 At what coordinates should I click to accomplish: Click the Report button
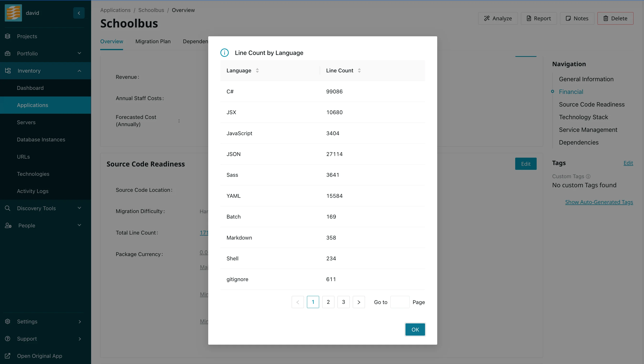click(x=539, y=18)
